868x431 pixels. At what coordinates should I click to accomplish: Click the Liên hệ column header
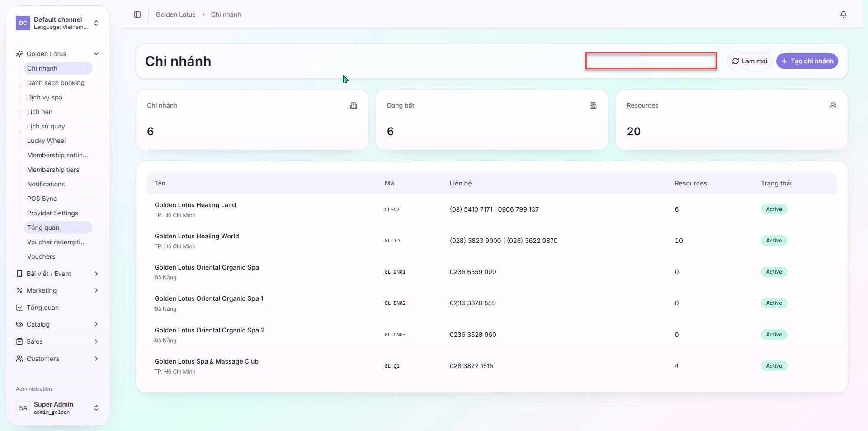461,183
